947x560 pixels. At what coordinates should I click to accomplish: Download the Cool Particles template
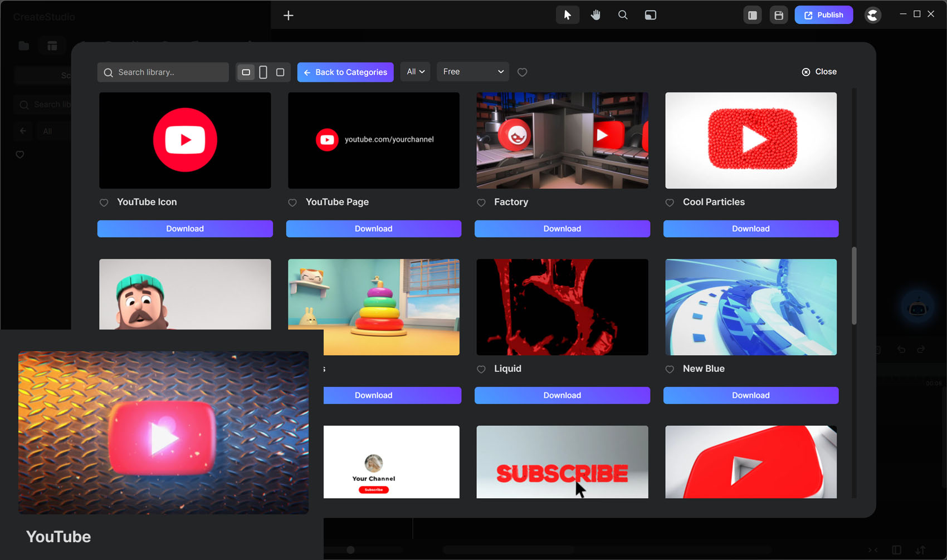750,229
